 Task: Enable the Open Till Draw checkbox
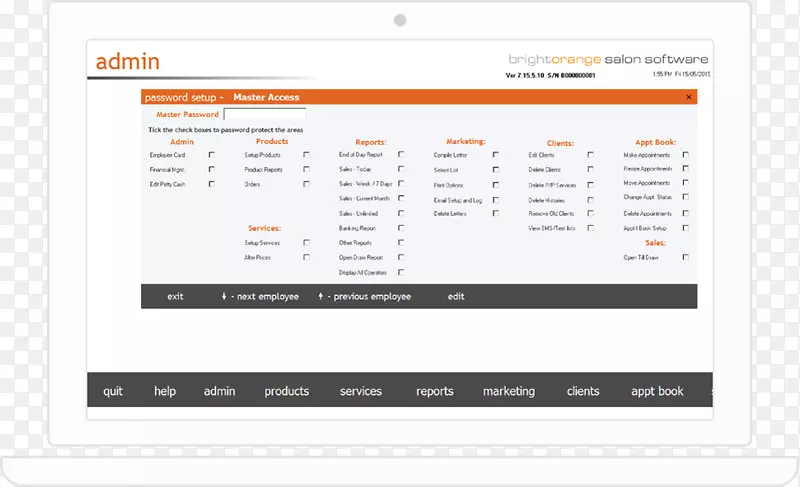[x=685, y=257]
